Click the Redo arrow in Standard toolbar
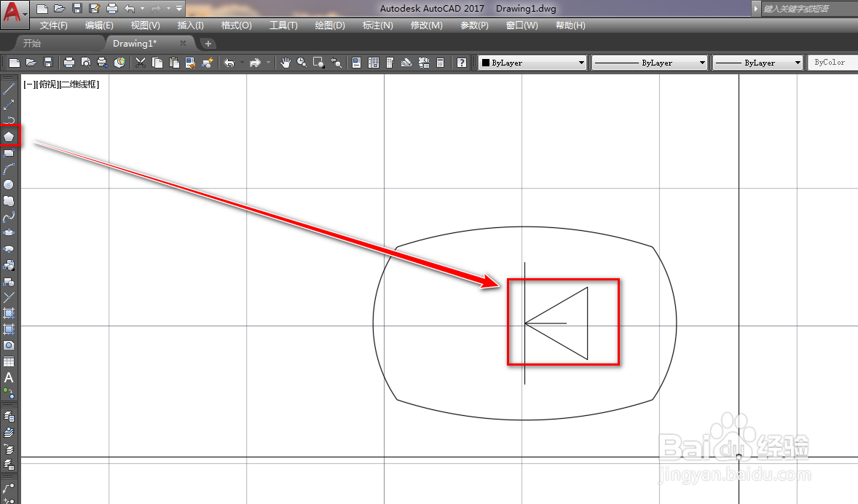This screenshot has height=504, width=858. 255,63
